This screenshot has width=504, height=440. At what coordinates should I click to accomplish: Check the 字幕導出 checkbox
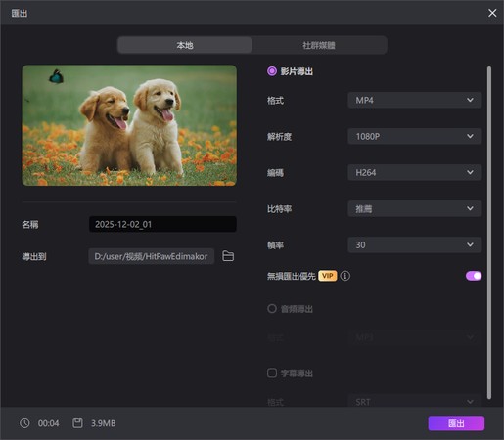(x=272, y=373)
